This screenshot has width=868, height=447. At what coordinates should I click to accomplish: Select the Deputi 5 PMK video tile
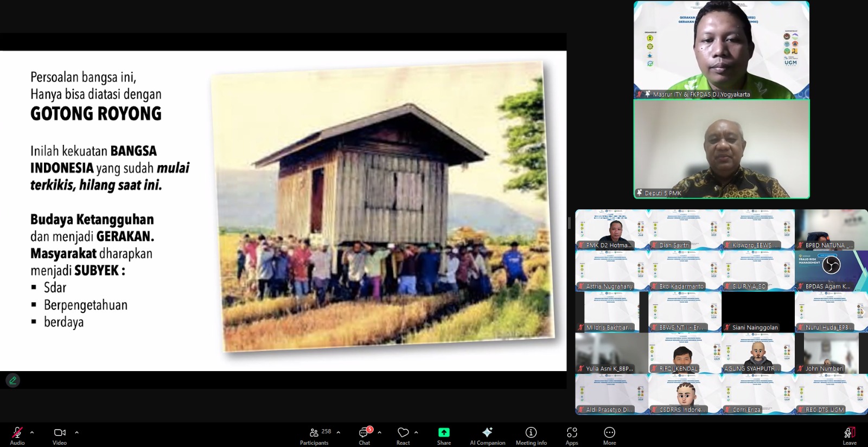coord(722,149)
